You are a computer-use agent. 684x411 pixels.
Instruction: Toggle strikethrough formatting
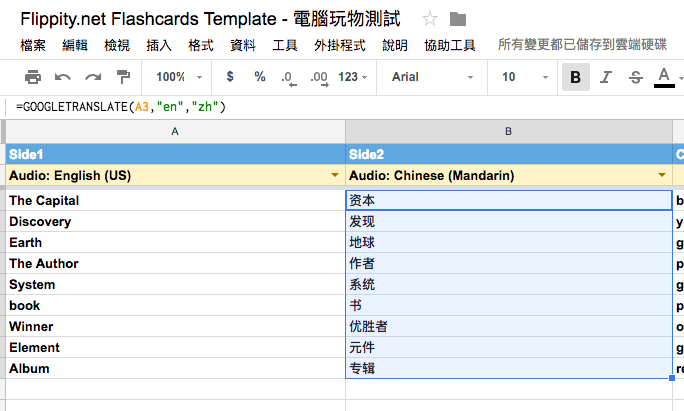click(635, 77)
